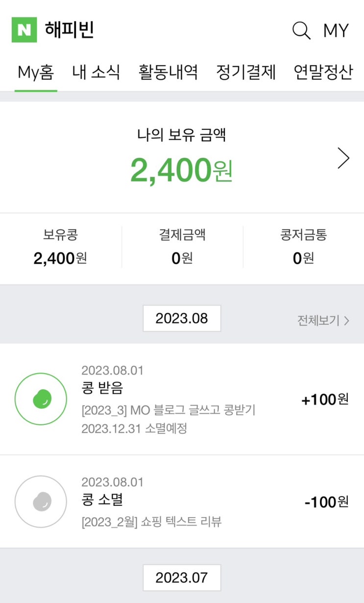Tap the 콩저금통 0원 section
The width and height of the screenshot is (364, 603).
(303, 248)
